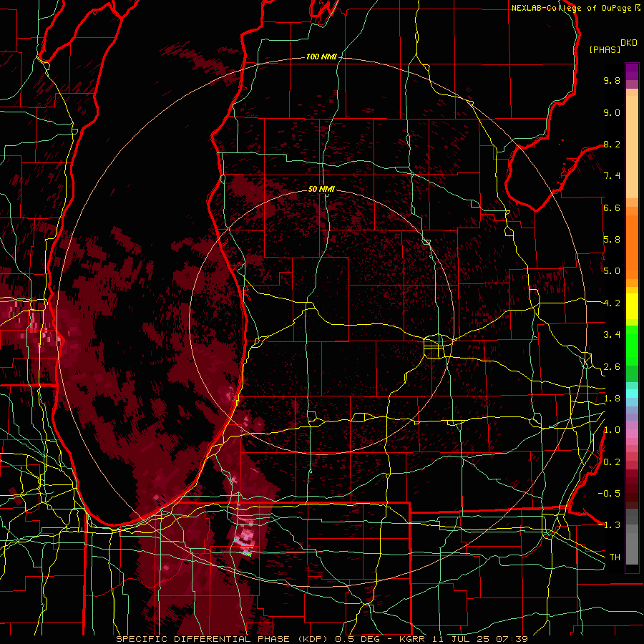644x644 pixels.
Task: Click the 5.0 value on color scale
Action: point(612,271)
